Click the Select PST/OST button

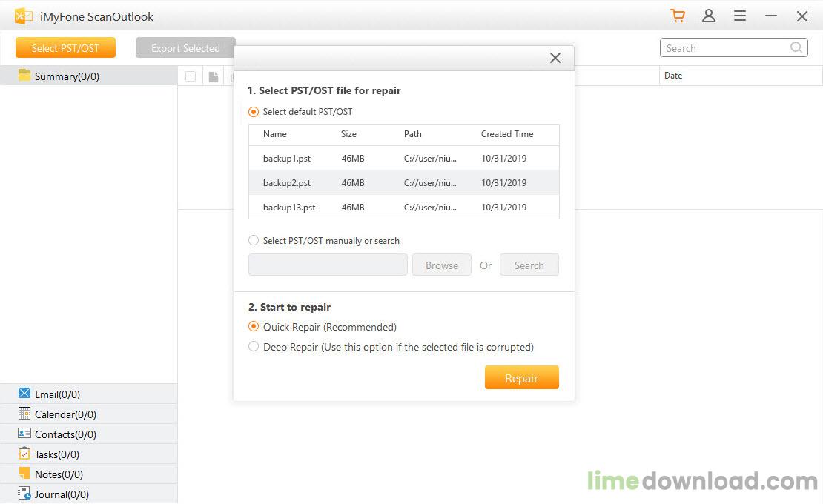pos(65,47)
